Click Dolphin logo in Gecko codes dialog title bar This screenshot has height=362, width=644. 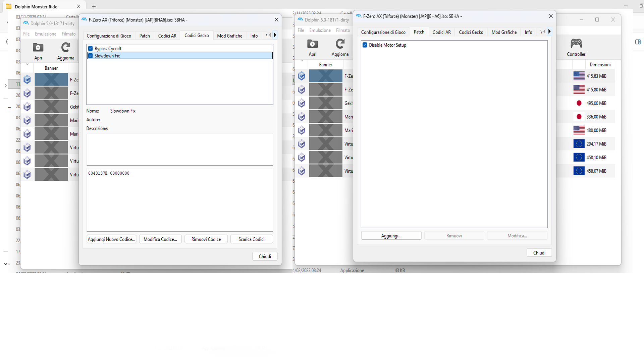(x=84, y=20)
